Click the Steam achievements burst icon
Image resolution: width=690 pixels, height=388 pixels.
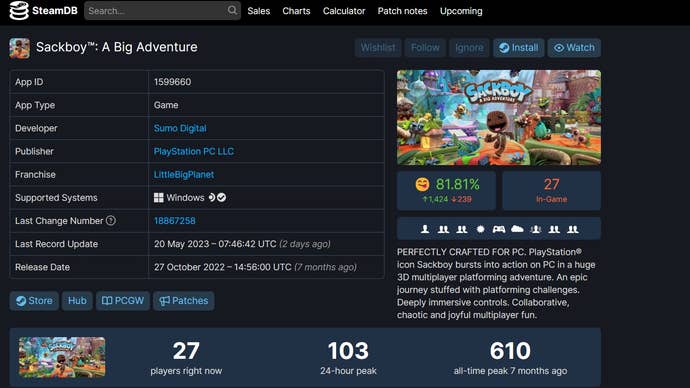pyautogui.click(x=481, y=229)
